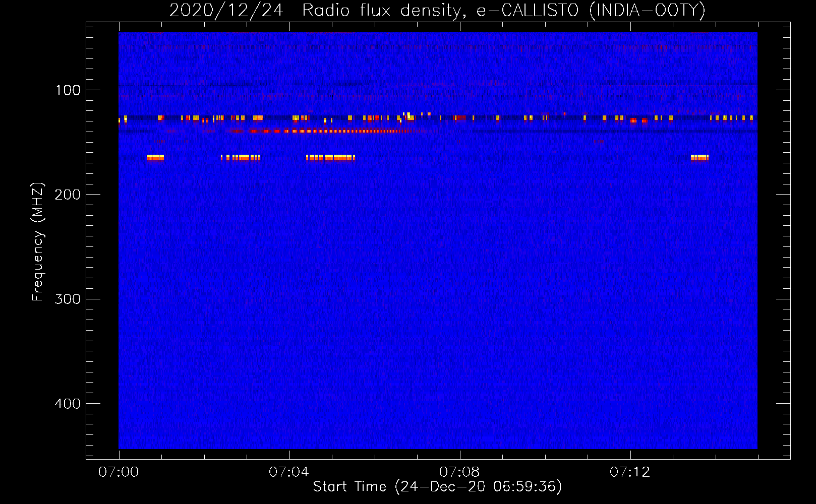
Task: Click the 100 frequency tick label
Action: coord(68,90)
